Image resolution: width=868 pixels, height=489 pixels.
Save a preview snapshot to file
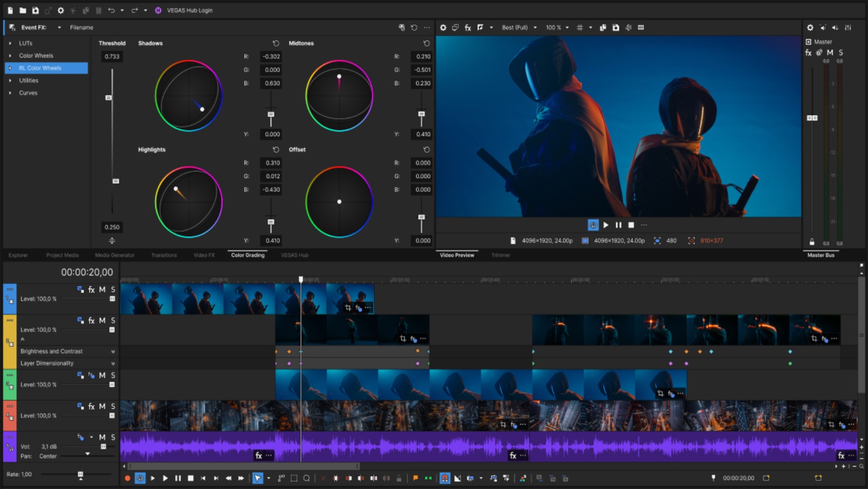click(617, 27)
